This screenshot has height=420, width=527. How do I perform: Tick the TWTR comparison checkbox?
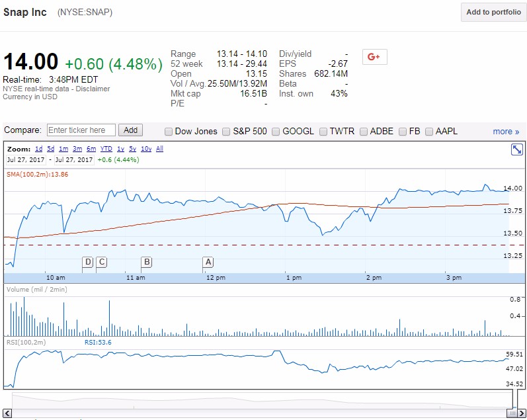[323, 132]
